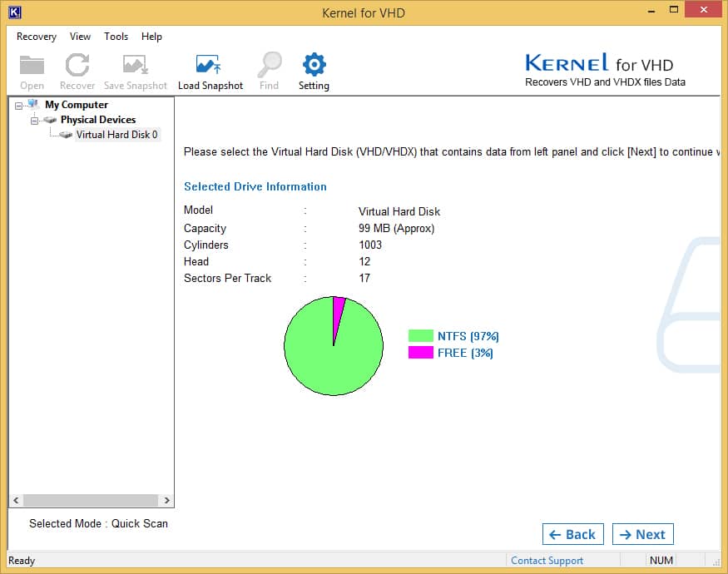
Task: Select Virtual Hard Disk 0 in tree
Action: click(x=116, y=135)
